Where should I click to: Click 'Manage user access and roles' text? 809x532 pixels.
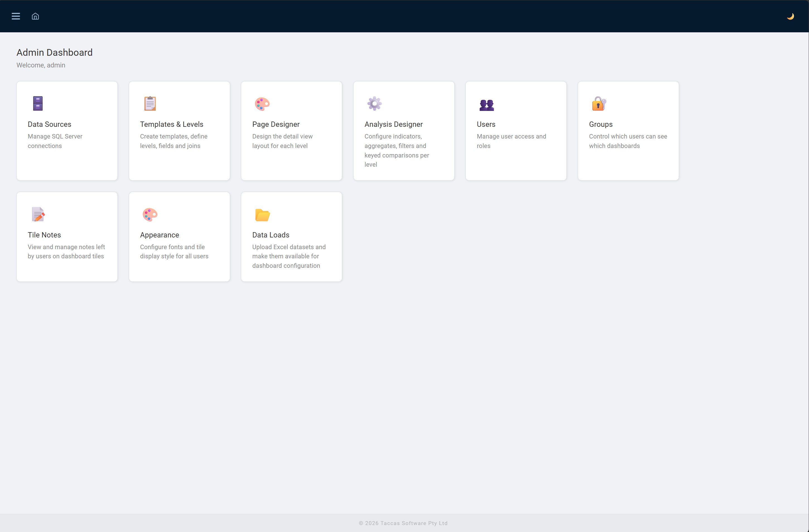(x=511, y=141)
